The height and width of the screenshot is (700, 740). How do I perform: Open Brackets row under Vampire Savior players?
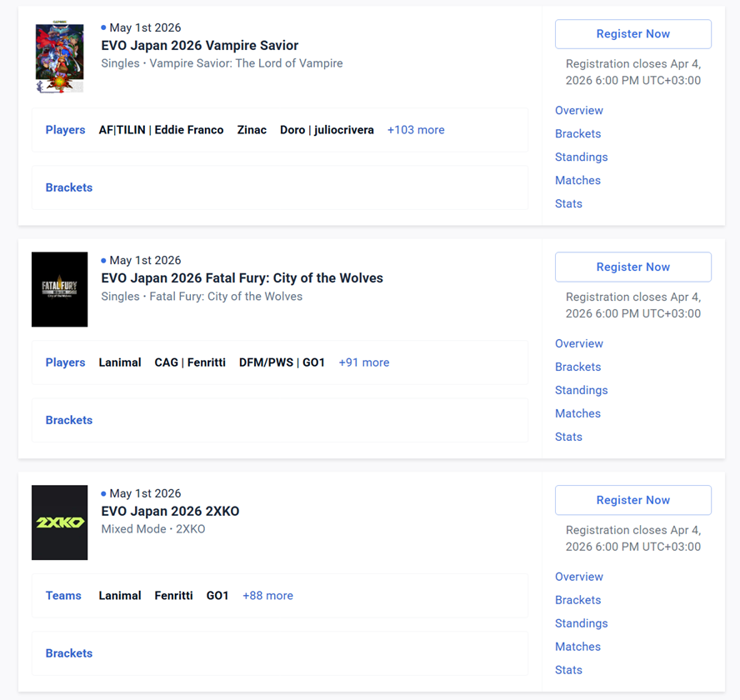pos(280,187)
